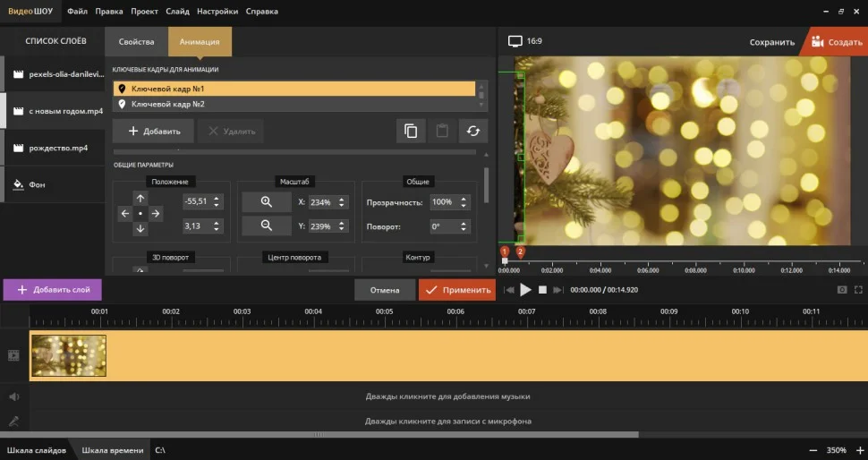Screen dimensions: 868x460
Task: Switch to the Свойства tab
Action: coord(136,42)
